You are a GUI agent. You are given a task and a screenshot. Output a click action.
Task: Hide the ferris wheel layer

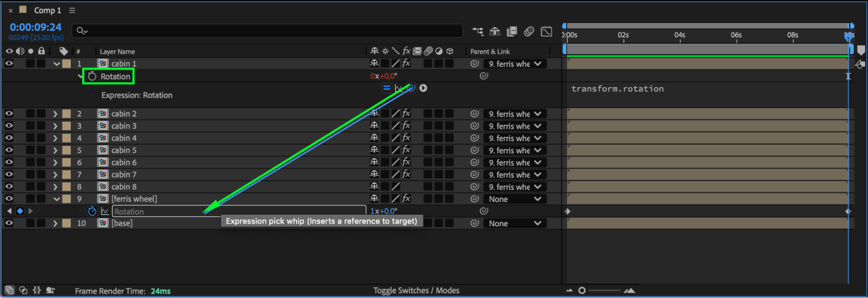(9, 199)
